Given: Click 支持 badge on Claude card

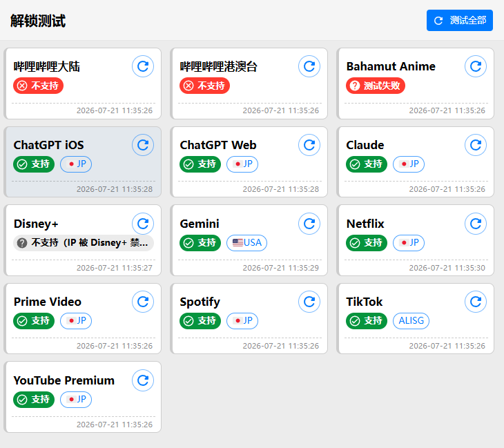Looking at the screenshot, I should 367,164.
